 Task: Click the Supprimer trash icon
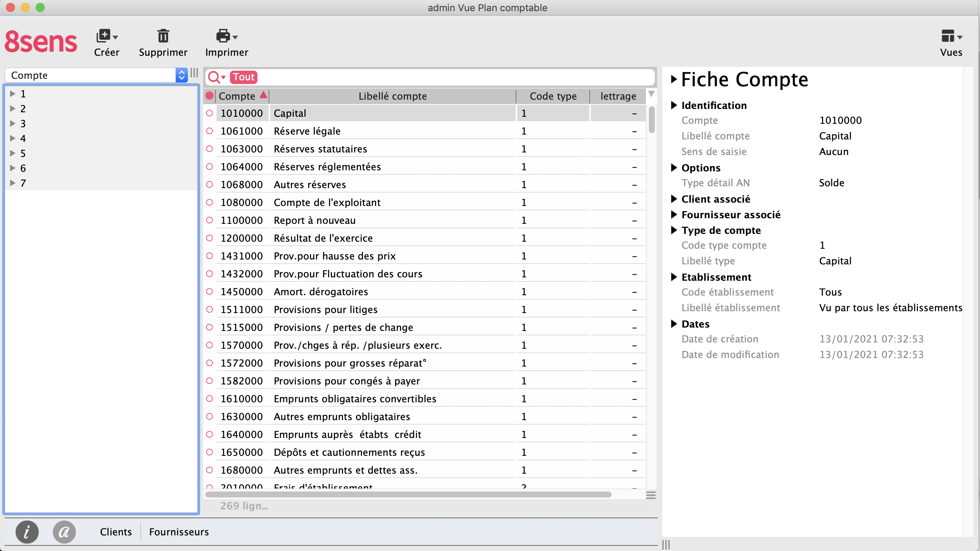(163, 36)
